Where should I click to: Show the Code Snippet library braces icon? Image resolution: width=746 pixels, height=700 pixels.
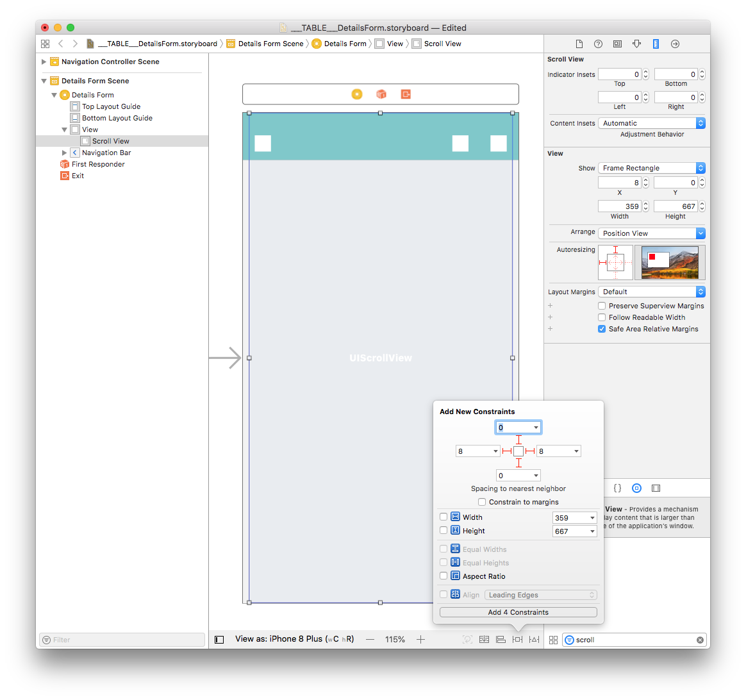(x=617, y=488)
